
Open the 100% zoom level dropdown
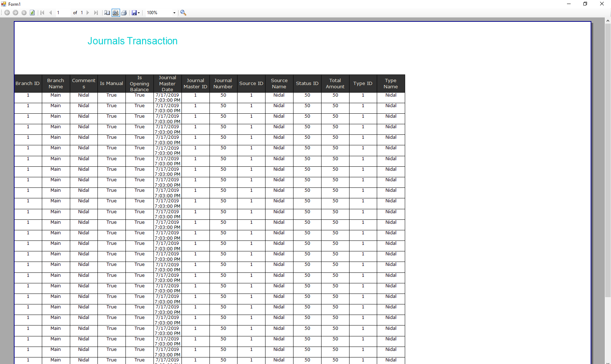point(174,13)
